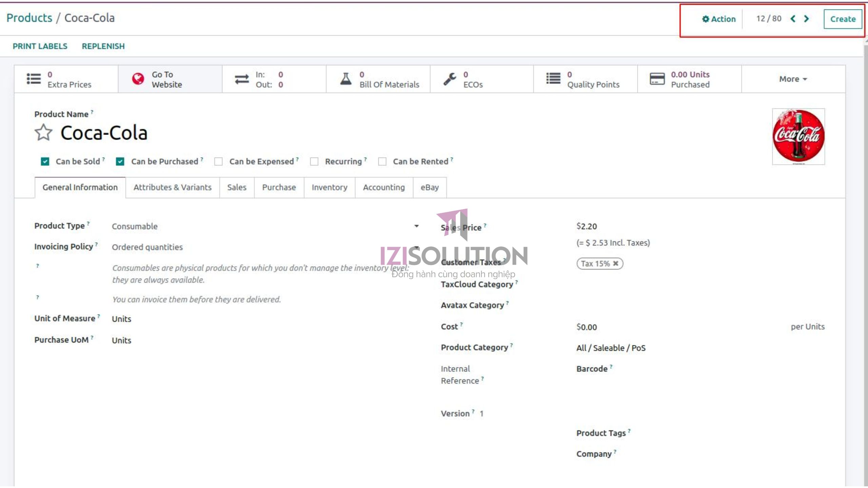
Task: Open the Purchased units stat button
Action: 656,79
